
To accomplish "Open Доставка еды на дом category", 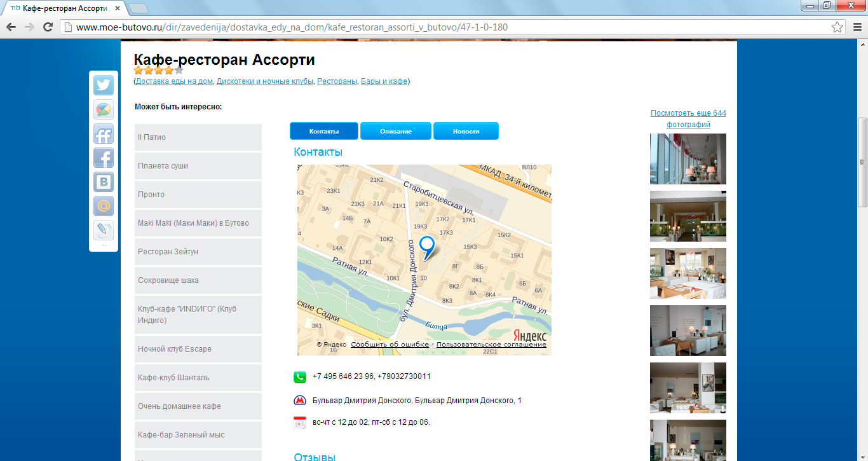I will 174,81.
